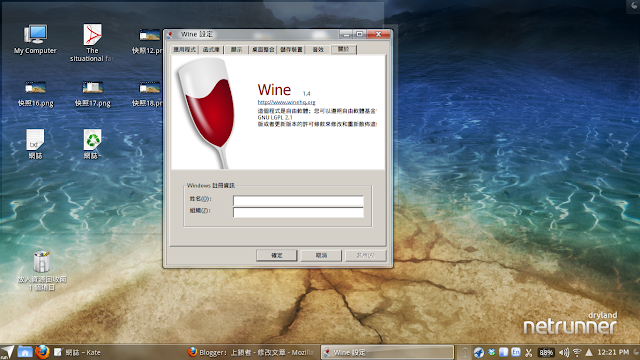This screenshot has width=640, height=360.
Task: Select the 關於 tab
Action: click(x=344, y=49)
